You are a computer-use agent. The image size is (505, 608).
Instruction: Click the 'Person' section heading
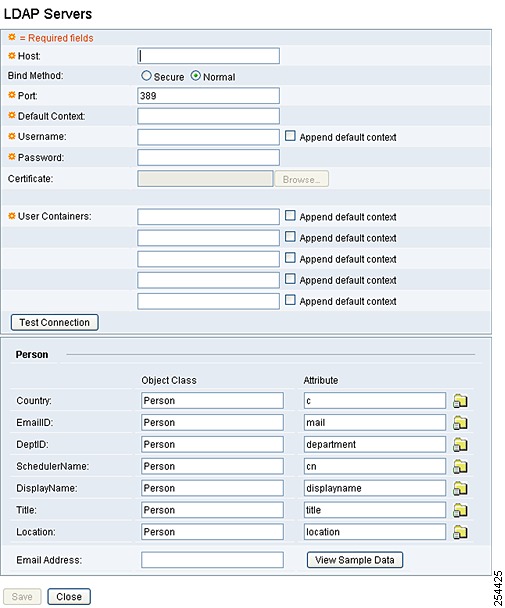point(32,355)
